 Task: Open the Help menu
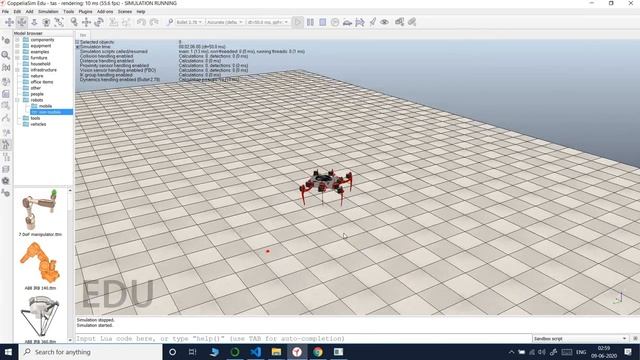141,11
